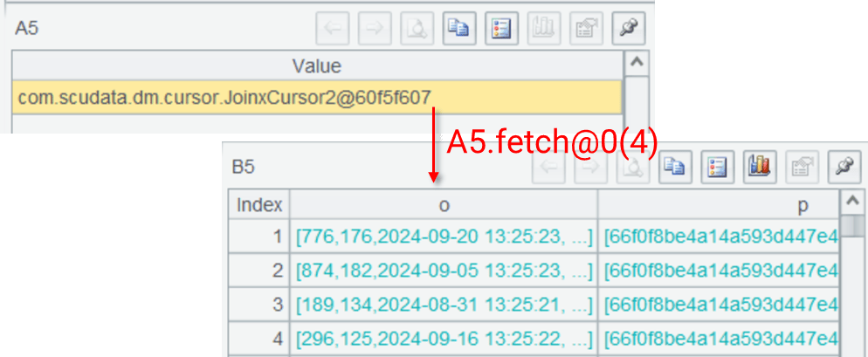
Task: Select row index 1 in B5 table
Action: [259, 237]
